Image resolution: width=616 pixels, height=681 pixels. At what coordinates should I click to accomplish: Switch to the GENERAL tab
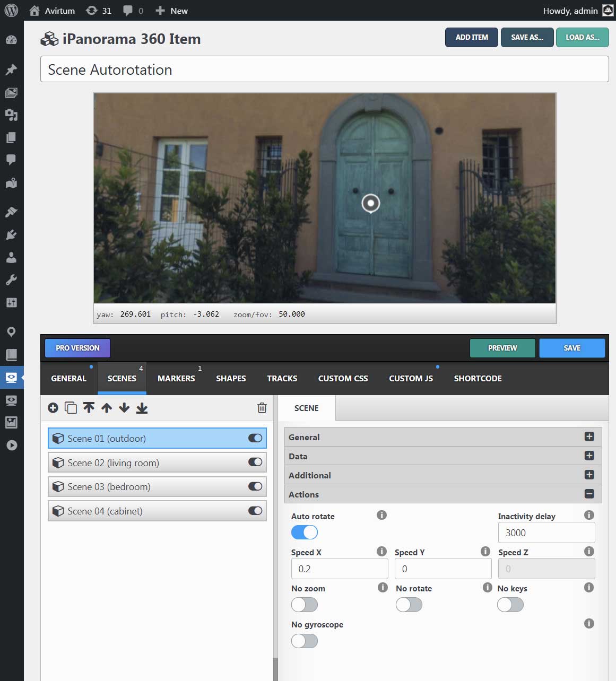click(x=68, y=378)
